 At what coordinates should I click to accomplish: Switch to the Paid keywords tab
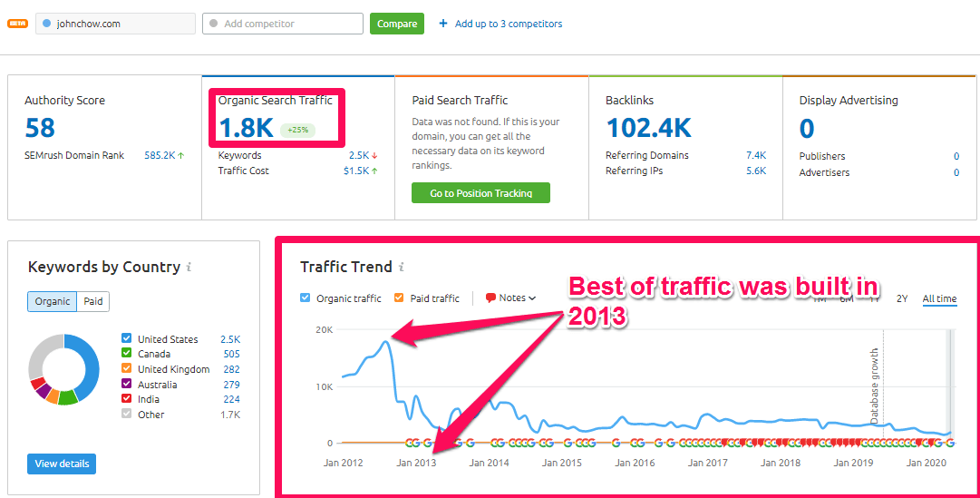(92, 301)
